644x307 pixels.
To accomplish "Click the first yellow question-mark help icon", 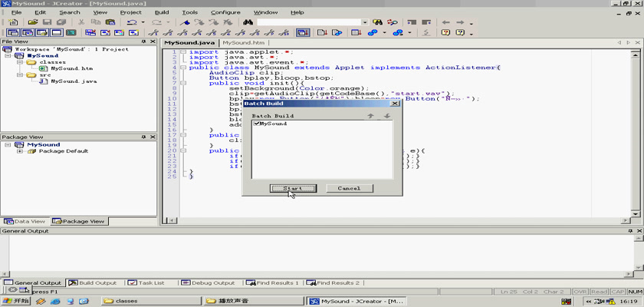I will point(445,32).
